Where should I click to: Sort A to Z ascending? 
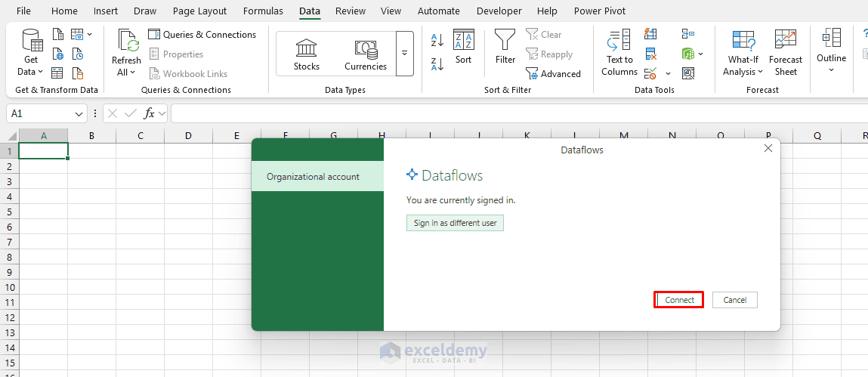click(x=437, y=40)
